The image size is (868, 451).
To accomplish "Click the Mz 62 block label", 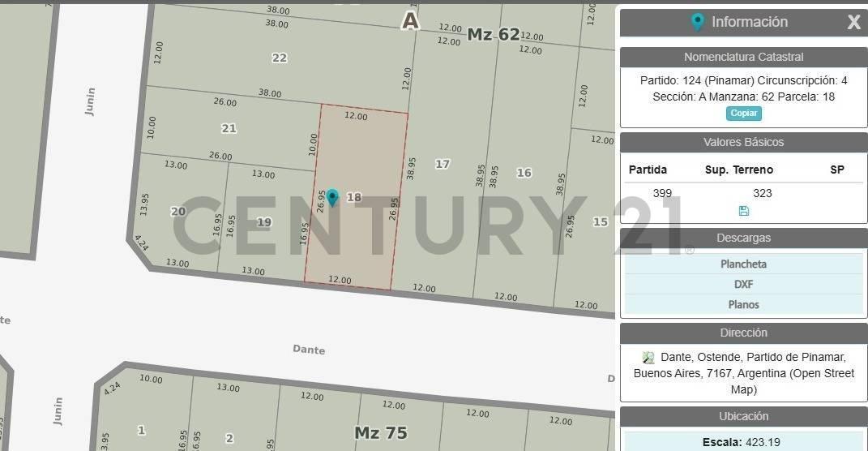I will (x=494, y=34).
